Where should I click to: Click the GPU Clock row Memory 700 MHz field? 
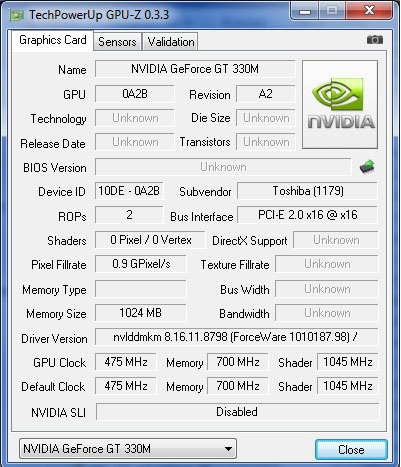click(238, 362)
